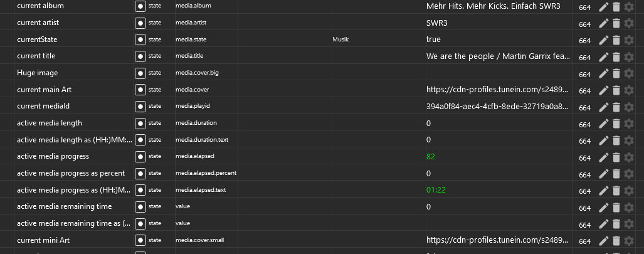Viewport: 644px width, 254px height.
Task: Select the media.cover.small URL value
Action: click(497, 240)
